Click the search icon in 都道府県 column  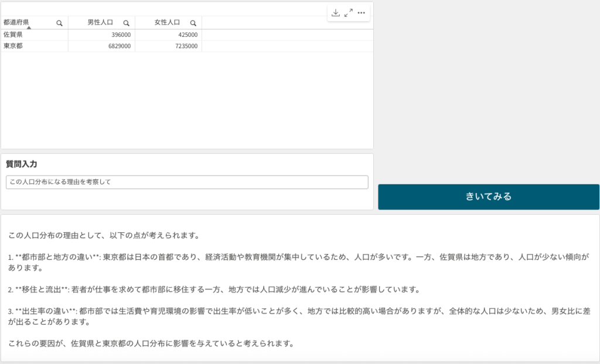pyautogui.click(x=59, y=23)
